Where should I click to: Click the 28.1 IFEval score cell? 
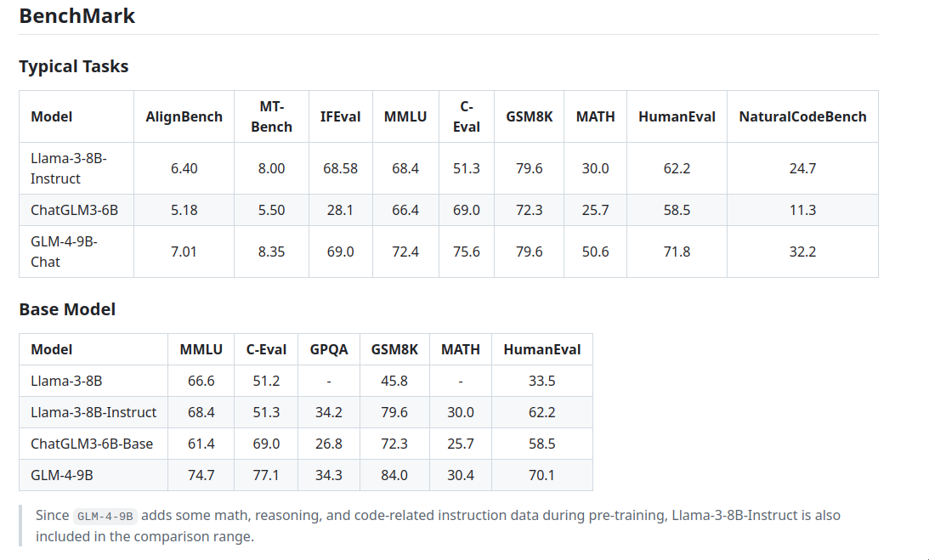coord(340,210)
